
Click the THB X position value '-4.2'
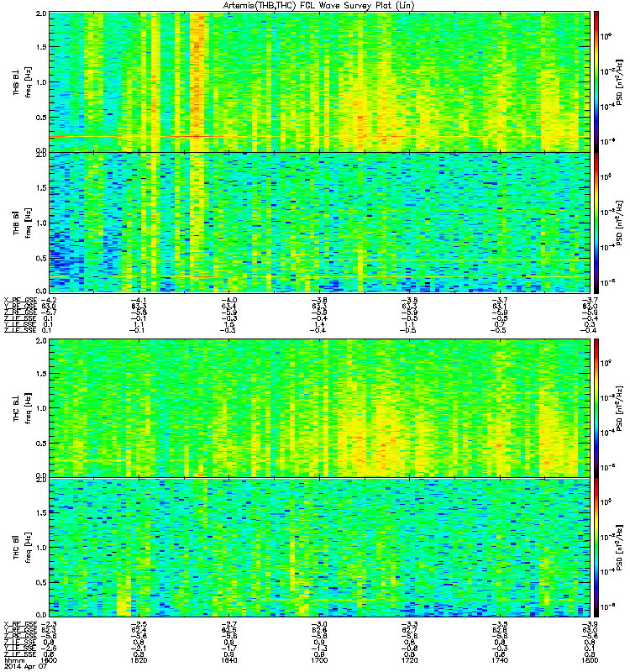click(x=49, y=300)
